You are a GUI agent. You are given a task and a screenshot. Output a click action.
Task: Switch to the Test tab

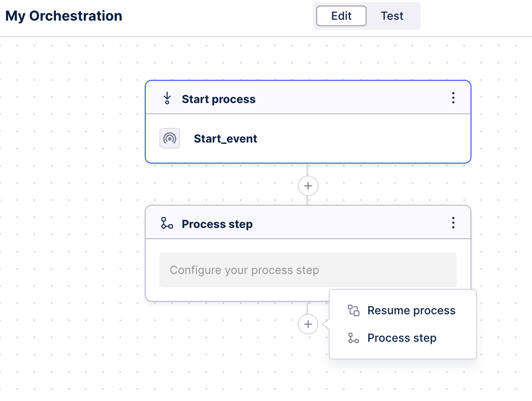392,16
